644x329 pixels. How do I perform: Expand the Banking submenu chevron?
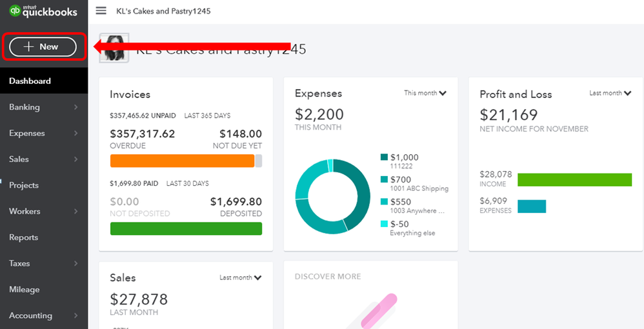(76, 107)
